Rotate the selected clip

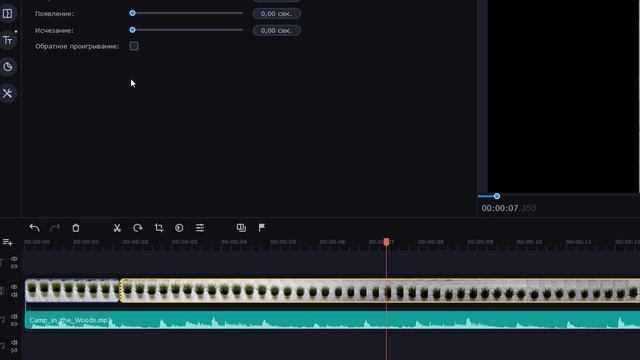(x=138, y=228)
